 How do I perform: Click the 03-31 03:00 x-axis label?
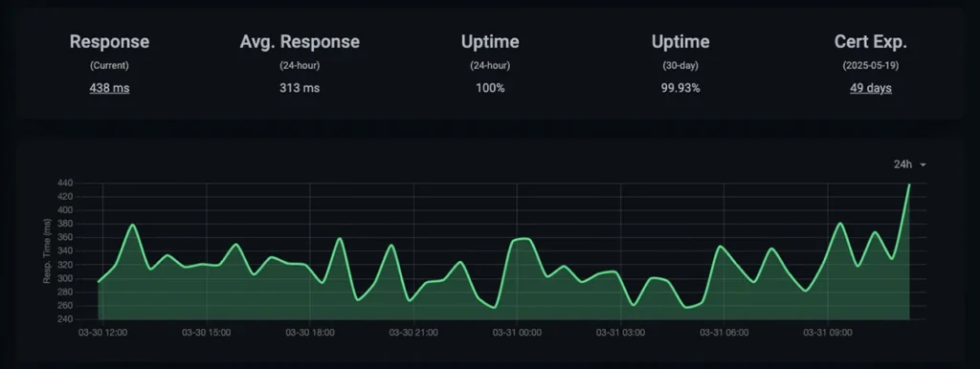tap(620, 333)
